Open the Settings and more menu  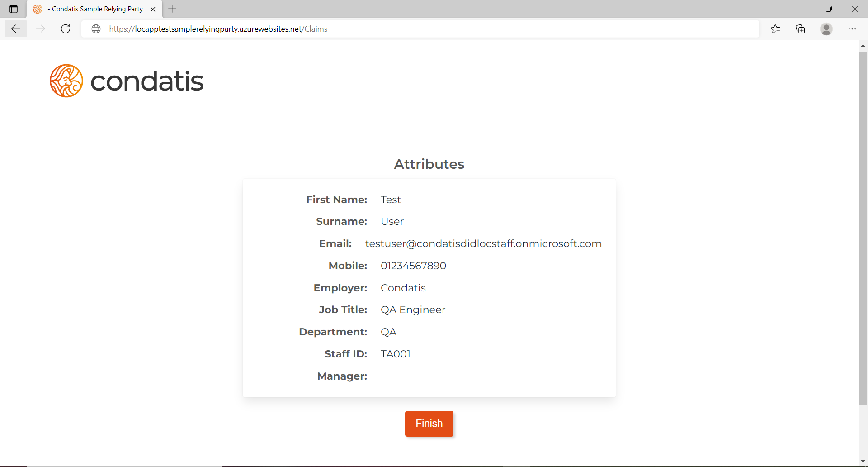coord(853,29)
